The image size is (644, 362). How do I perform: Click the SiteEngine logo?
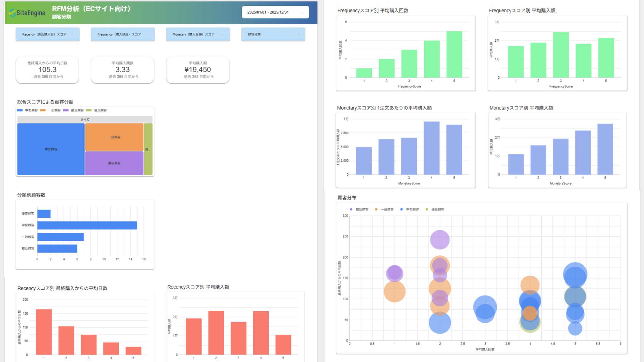[27, 13]
